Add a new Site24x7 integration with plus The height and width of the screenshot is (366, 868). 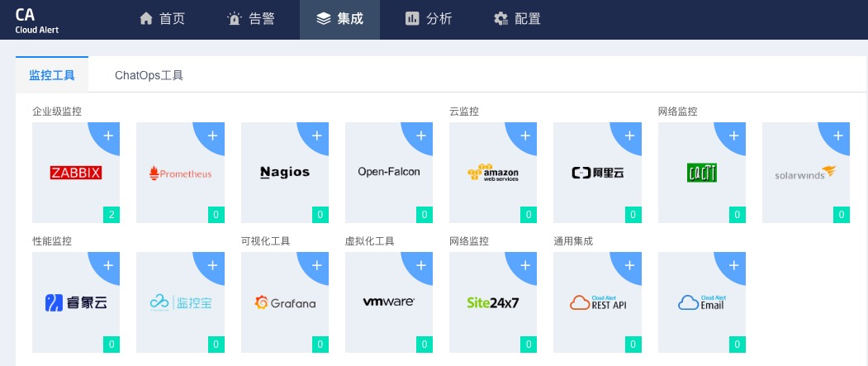524,265
